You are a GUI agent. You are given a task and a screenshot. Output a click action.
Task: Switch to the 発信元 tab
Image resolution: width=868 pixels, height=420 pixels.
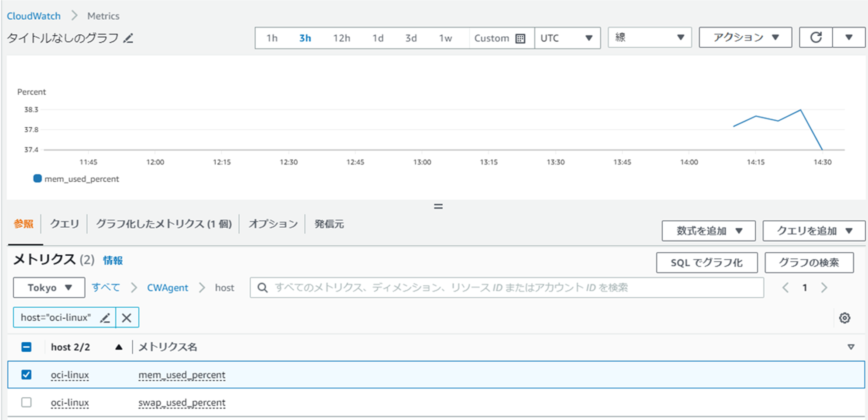[329, 224]
